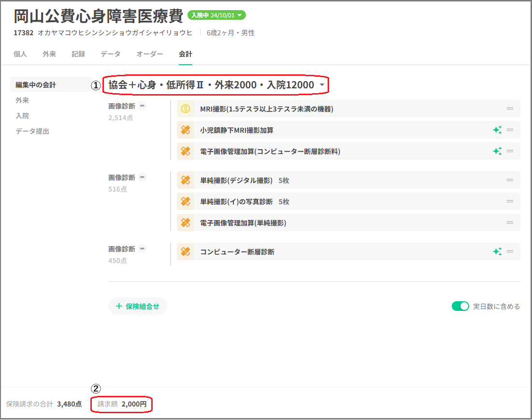The width and height of the screenshot is (532, 420).
Task: Click 電子画像管理加算(コンピューター断層診断料) item text
Action: point(270,151)
